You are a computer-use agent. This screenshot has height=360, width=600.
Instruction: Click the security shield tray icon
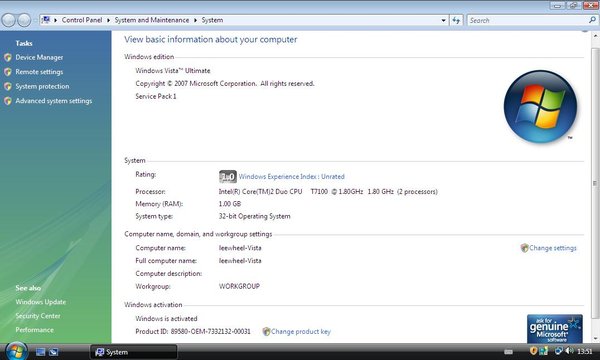533,351
